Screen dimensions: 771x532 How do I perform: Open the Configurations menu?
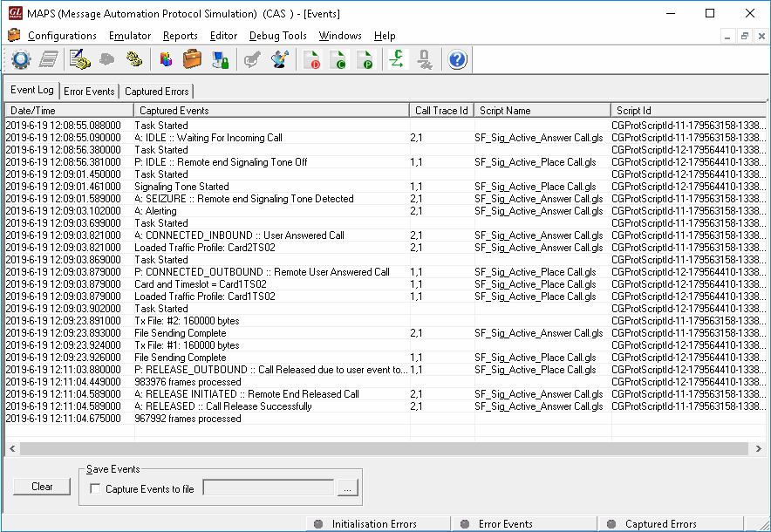[x=61, y=36]
